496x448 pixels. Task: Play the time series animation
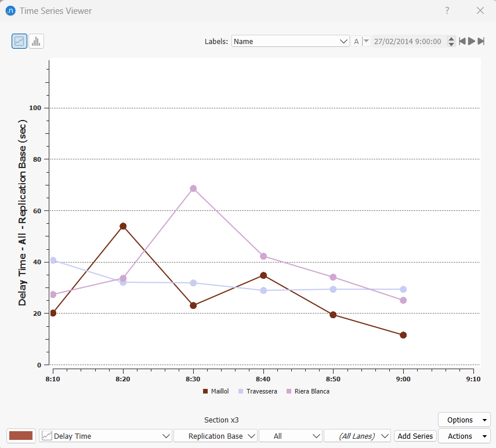[472, 41]
